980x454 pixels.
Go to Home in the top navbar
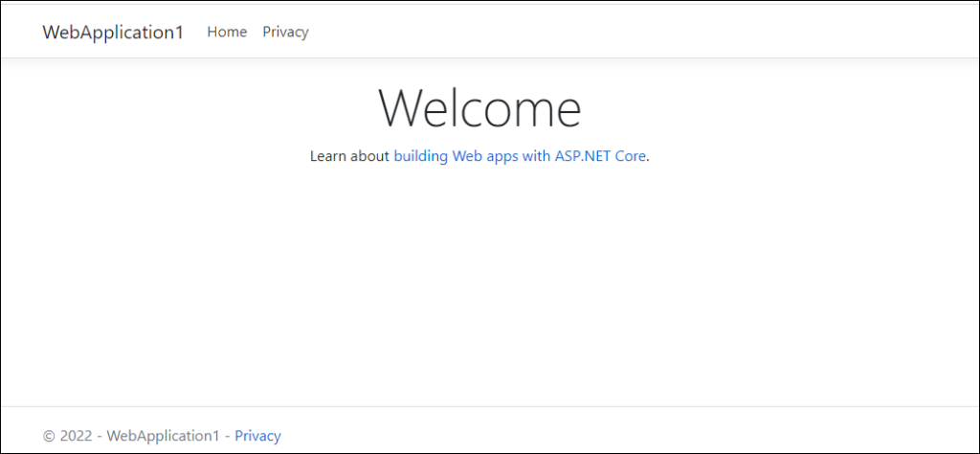click(x=227, y=32)
